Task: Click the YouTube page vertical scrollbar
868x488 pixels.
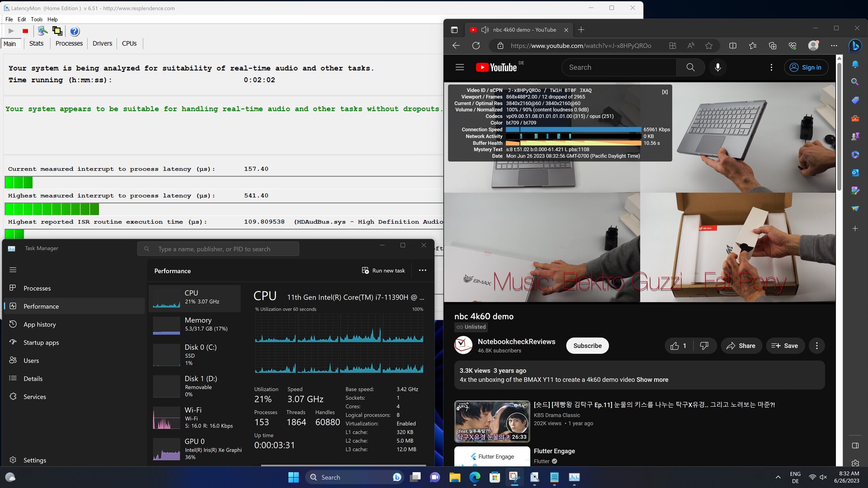Action: pyautogui.click(x=839, y=127)
